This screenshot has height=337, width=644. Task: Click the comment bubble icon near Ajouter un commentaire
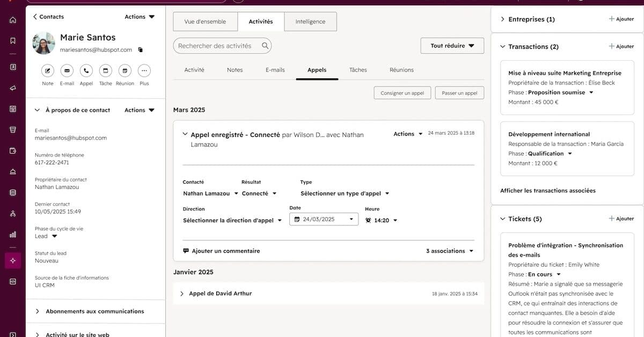tap(186, 251)
